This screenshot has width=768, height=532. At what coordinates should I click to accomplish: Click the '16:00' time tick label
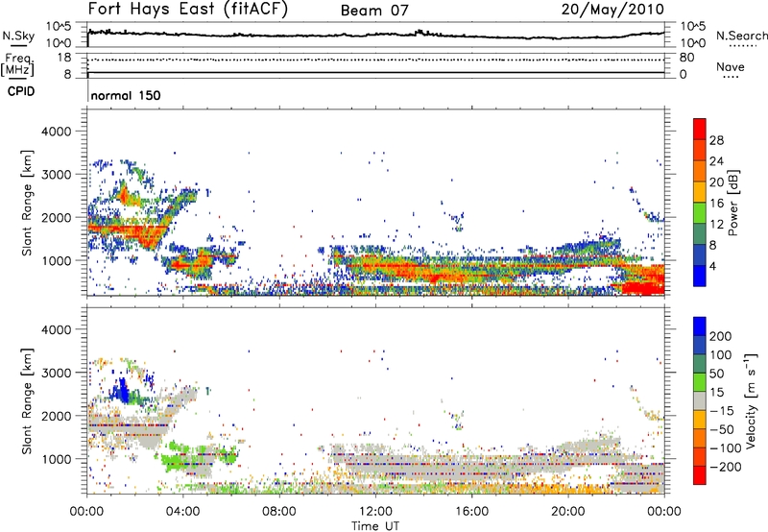(471, 512)
